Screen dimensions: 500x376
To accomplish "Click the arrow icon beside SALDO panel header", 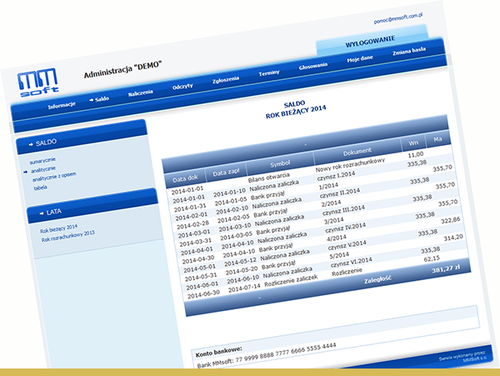I will (x=31, y=144).
